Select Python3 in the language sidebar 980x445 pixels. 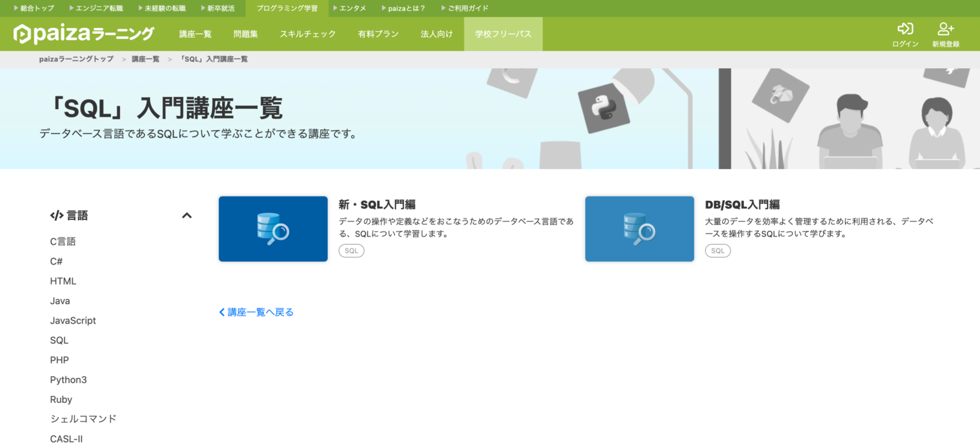coord(68,379)
